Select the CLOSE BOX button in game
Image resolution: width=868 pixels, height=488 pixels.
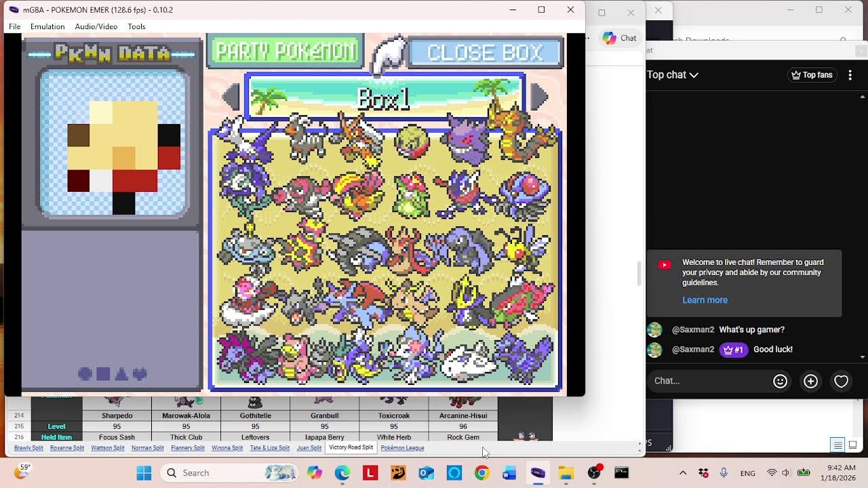pos(486,52)
